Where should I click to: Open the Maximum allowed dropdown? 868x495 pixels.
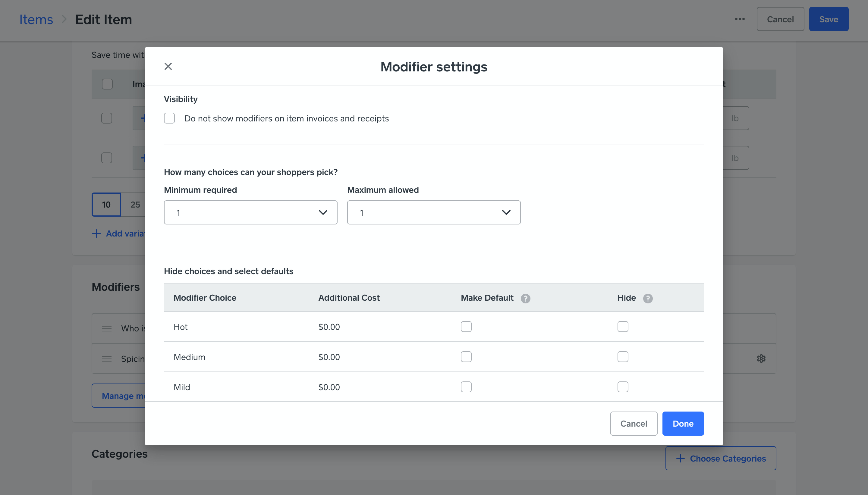433,212
